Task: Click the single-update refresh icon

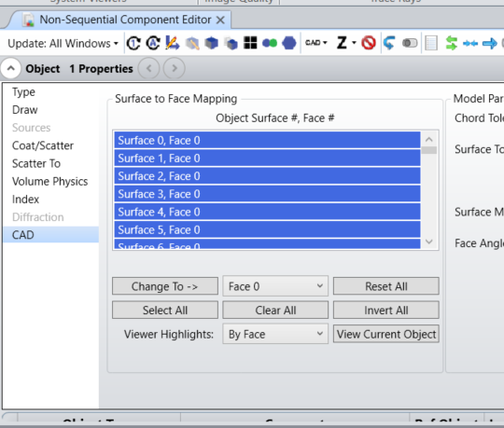Action: tap(133, 43)
